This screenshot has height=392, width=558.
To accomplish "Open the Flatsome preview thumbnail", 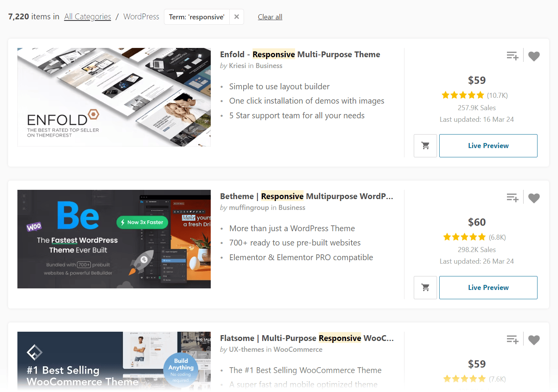I will point(114,361).
